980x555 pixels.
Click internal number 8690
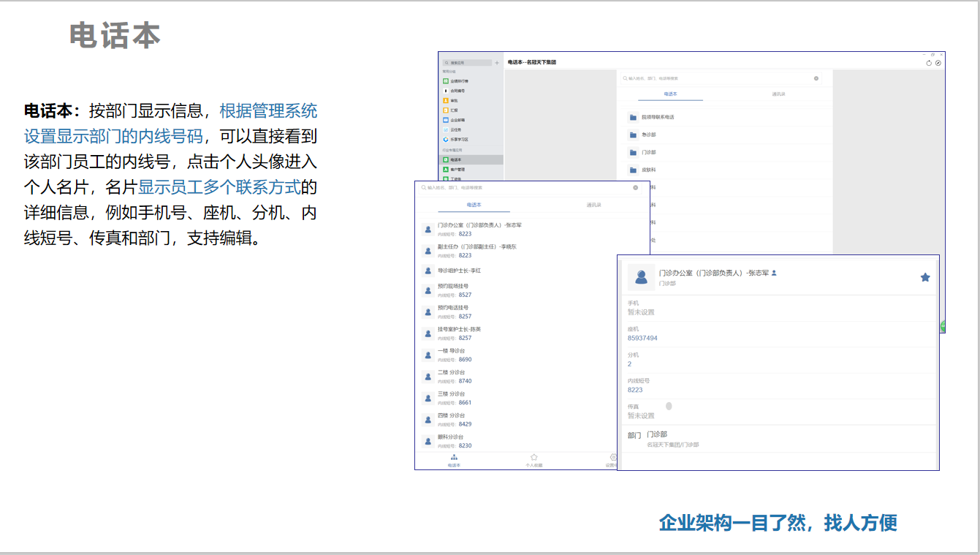point(465,359)
